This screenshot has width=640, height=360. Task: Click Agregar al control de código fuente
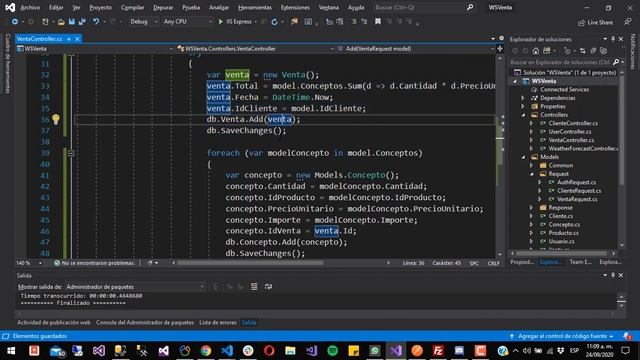point(562,336)
